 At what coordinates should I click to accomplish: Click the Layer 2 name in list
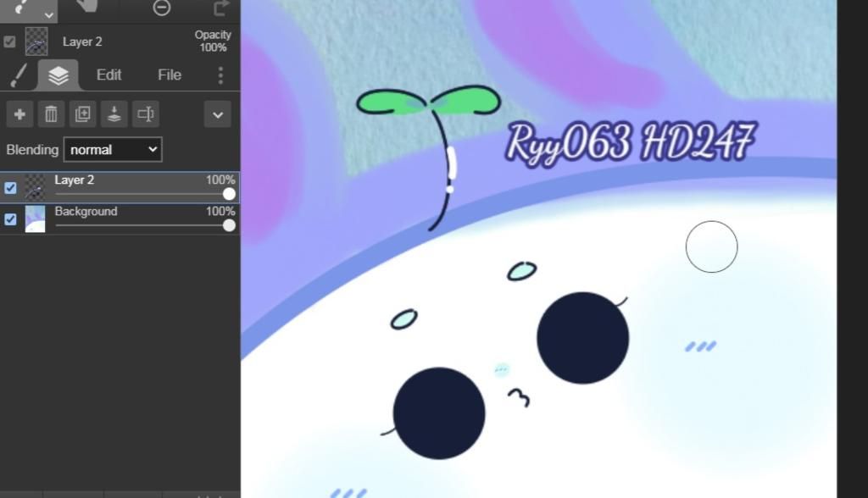tap(75, 180)
